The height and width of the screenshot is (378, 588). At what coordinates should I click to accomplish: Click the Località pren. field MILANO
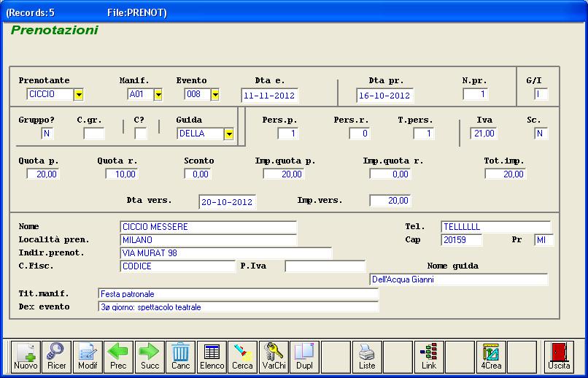point(209,240)
